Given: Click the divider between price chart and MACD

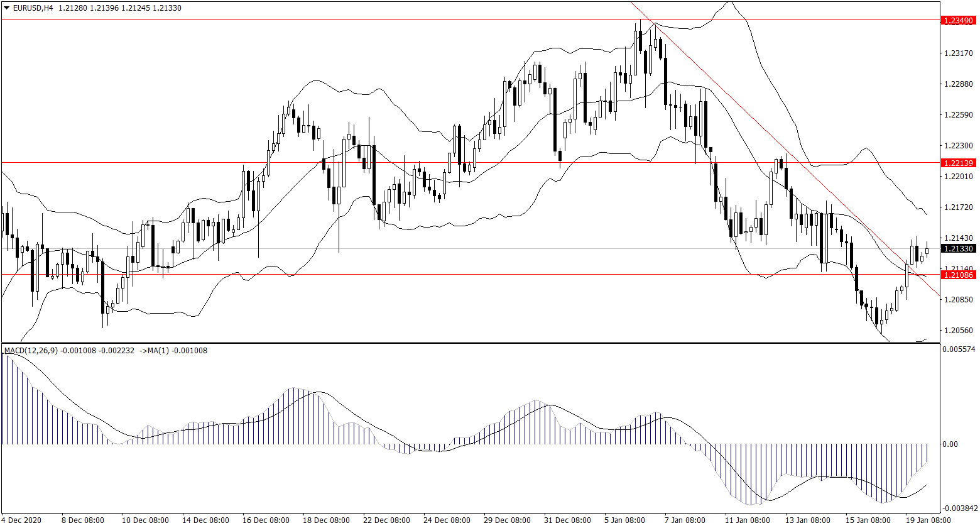Looking at the screenshot, I should 470,343.
